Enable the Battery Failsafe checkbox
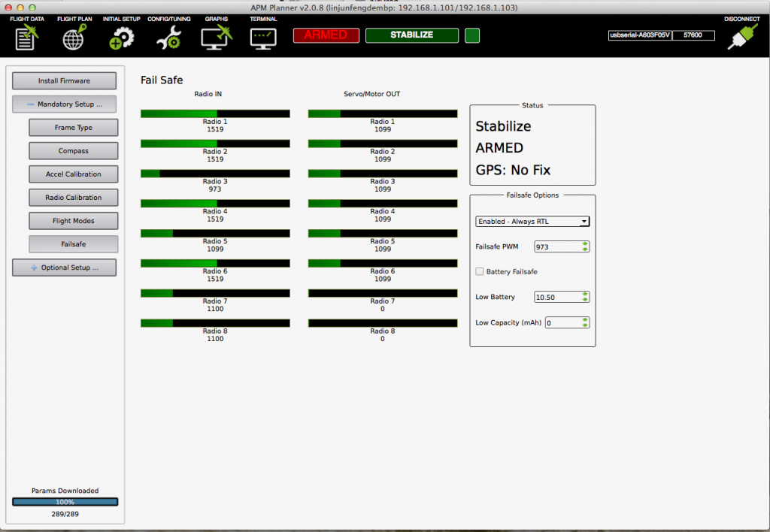The width and height of the screenshot is (770, 532). pos(480,271)
